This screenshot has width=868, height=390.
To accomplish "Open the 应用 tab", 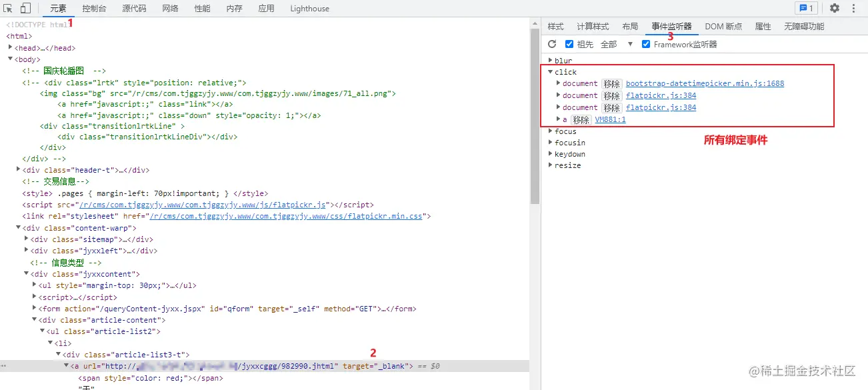I will pyautogui.click(x=266, y=9).
